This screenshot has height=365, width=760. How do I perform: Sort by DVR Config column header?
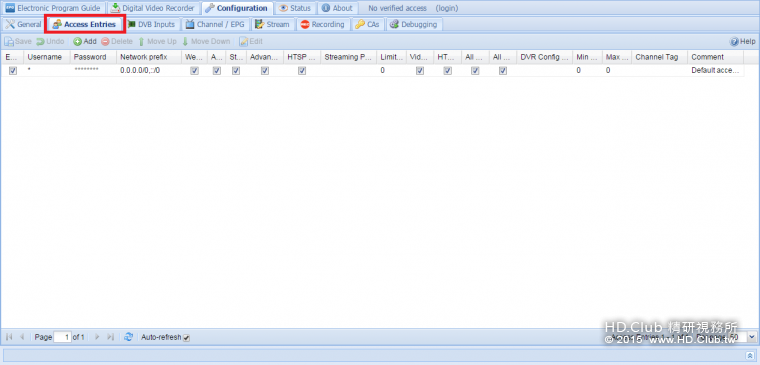(x=544, y=57)
